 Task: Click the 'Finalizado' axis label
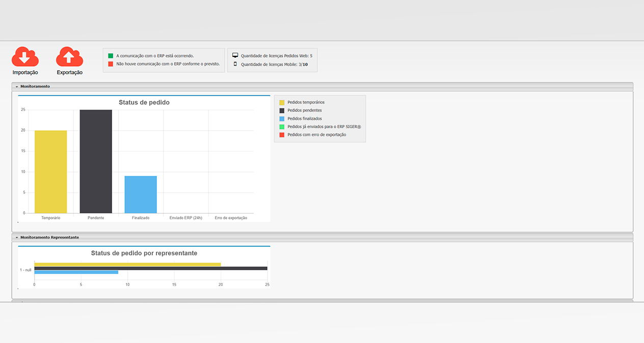click(x=141, y=218)
